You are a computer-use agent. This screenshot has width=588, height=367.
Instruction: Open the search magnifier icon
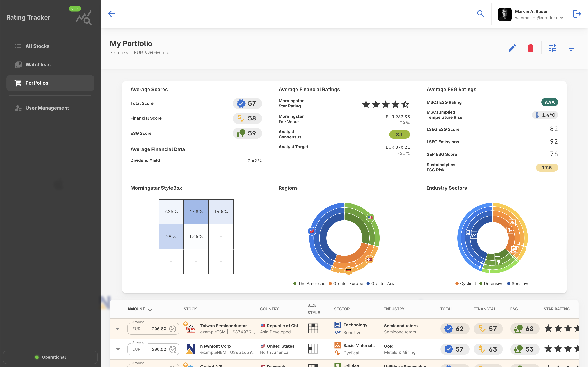tap(480, 14)
